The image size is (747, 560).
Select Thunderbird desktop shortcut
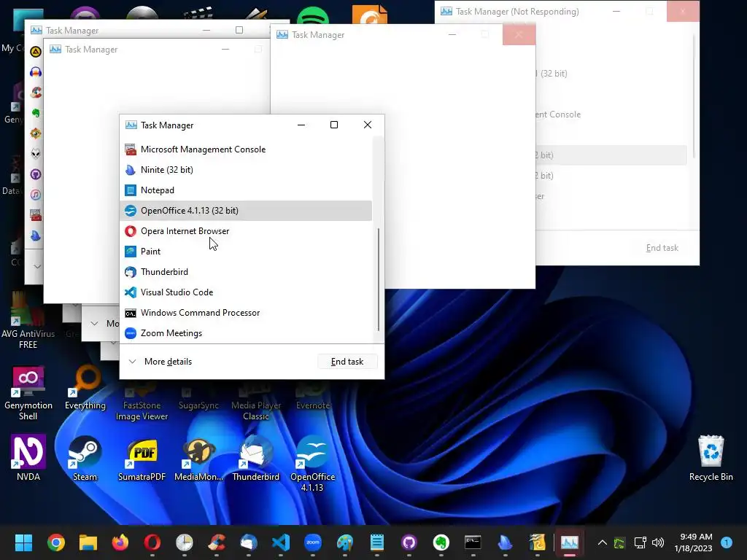tap(256, 458)
